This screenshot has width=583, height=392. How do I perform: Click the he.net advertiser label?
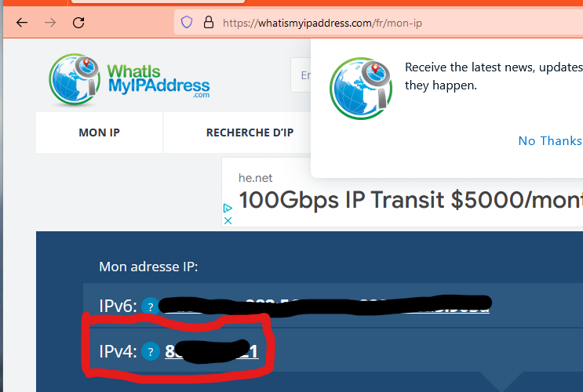coord(256,178)
